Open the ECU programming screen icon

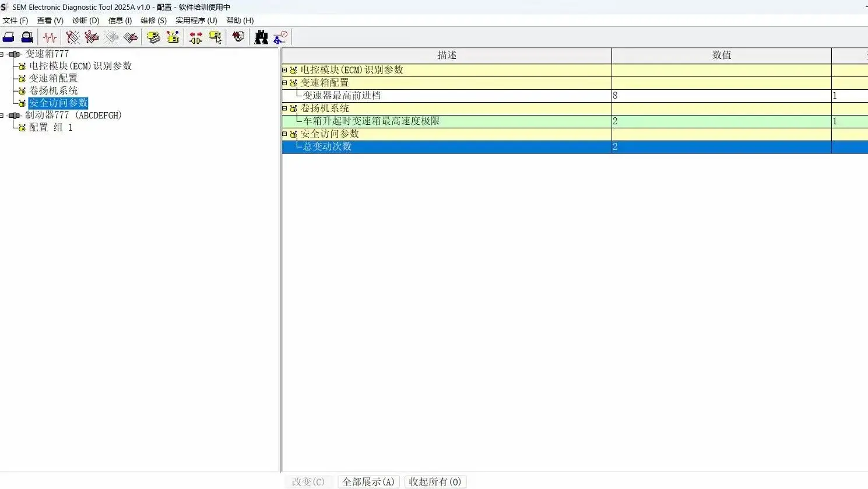153,37
